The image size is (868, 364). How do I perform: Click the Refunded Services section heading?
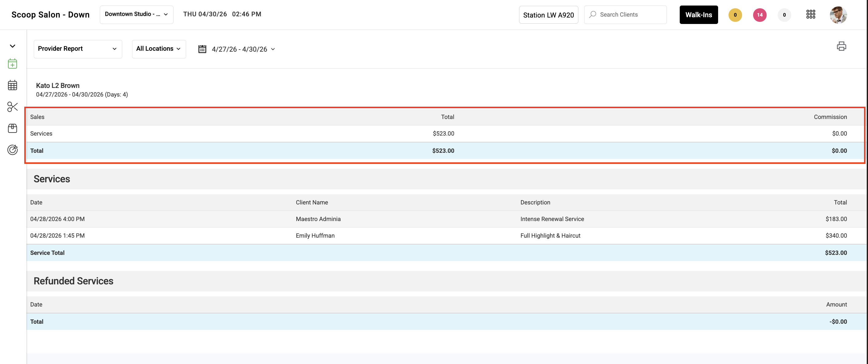click(73, 281)
